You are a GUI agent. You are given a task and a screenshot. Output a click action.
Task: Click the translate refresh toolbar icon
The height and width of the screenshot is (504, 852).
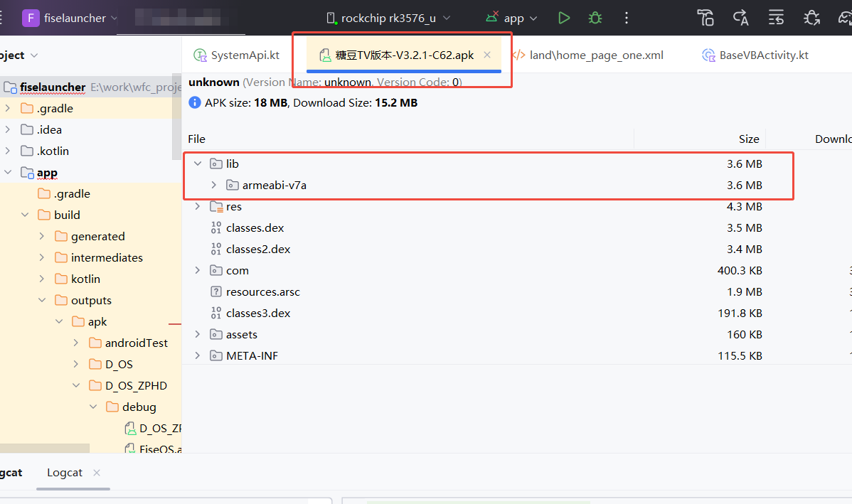740,18
